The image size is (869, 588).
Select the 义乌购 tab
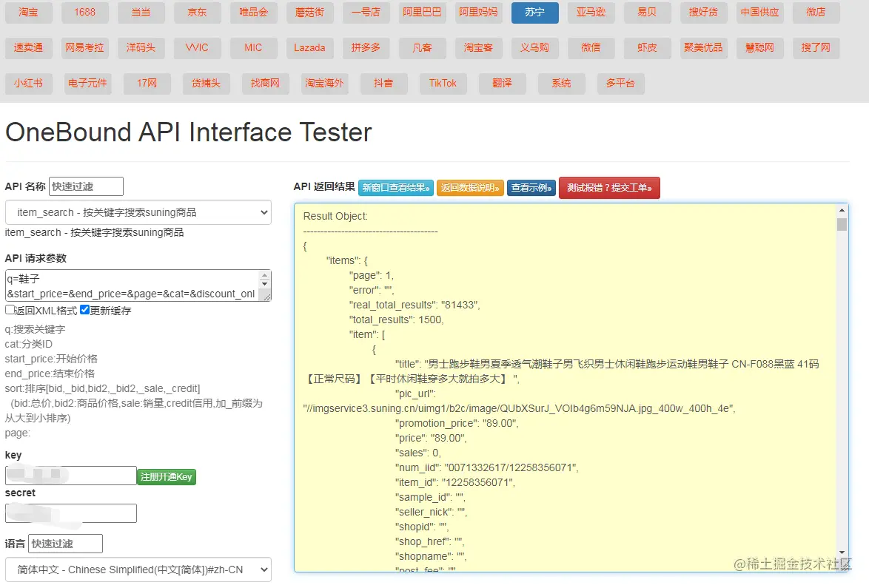535,47
